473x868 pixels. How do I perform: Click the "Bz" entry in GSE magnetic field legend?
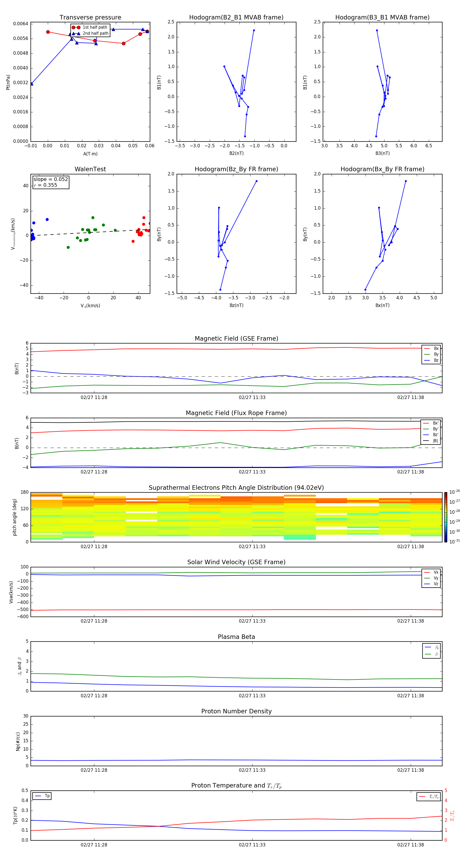[x=431, y=360]
